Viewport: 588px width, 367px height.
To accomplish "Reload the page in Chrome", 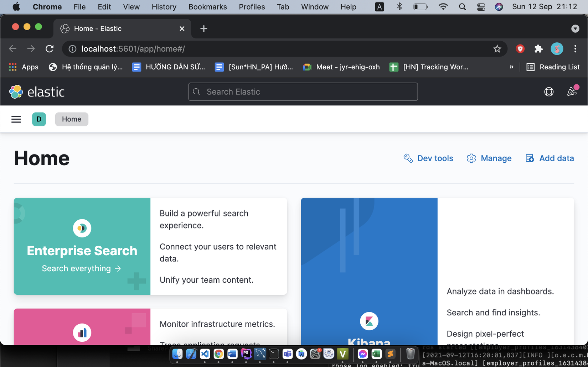I will click(x=50, y=49).
